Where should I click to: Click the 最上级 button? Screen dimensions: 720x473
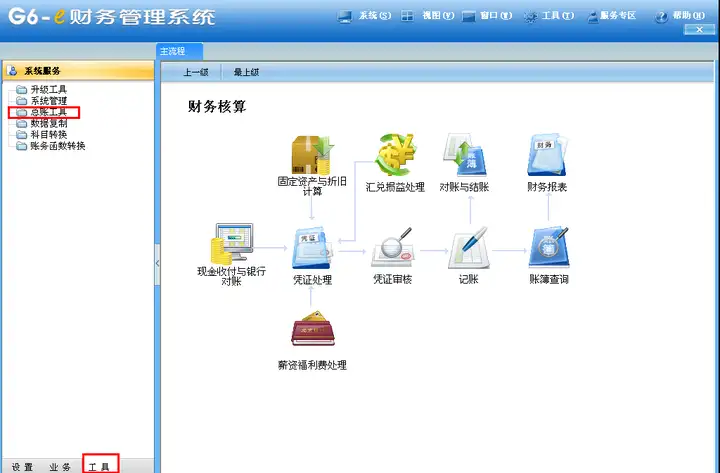tap(247, 72)
